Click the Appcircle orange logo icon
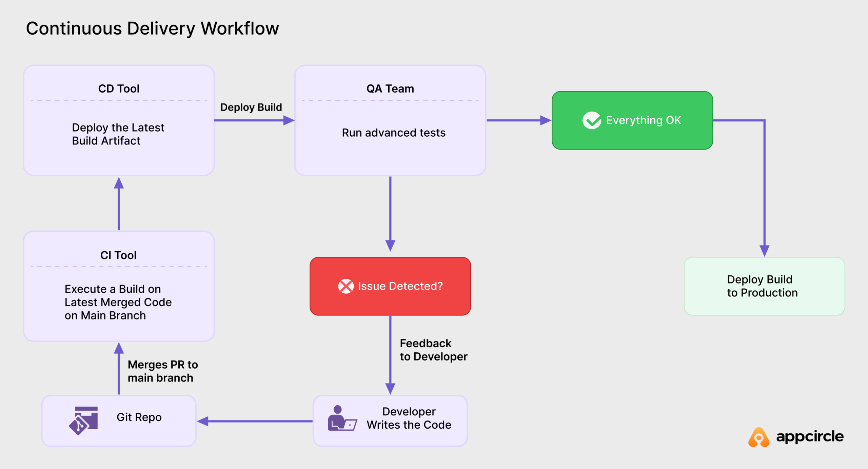868x469 pixels. point(759,437)
